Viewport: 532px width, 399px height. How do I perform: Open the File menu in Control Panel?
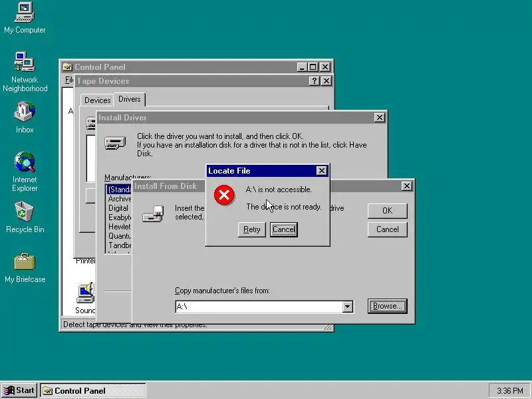[x=69, y=80]
